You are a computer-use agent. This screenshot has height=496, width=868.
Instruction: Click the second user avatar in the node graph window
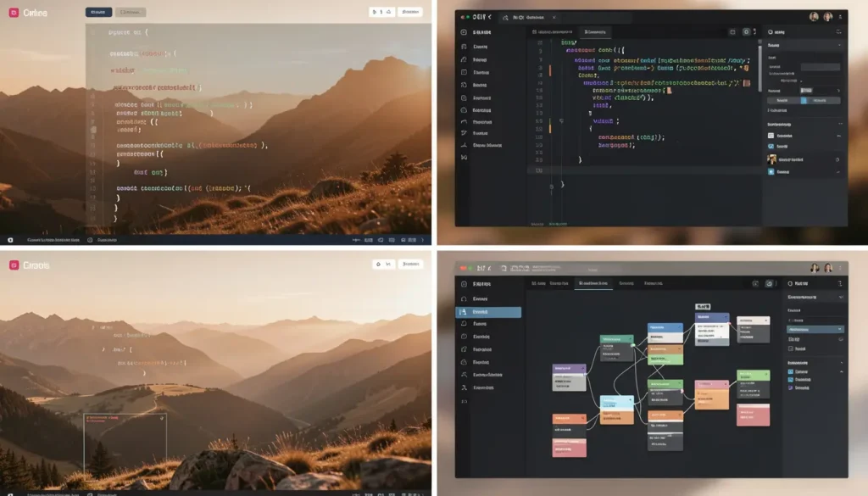click(829, 268)
